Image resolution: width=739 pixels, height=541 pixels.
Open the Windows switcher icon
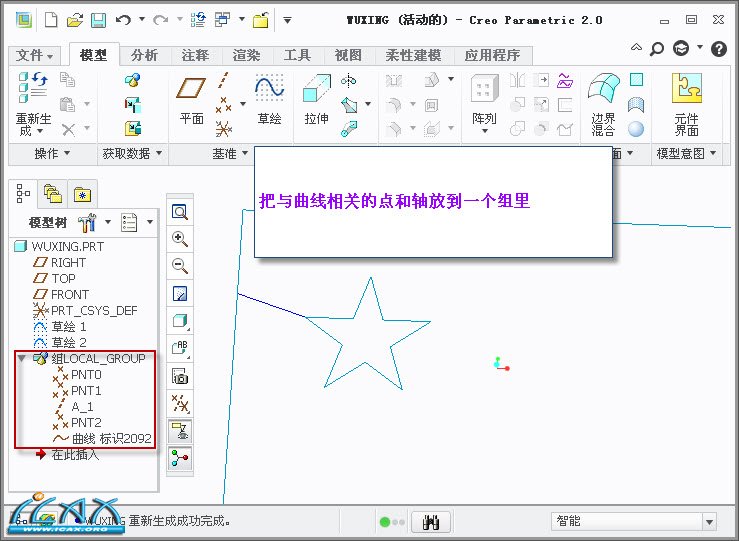[222, 19]
